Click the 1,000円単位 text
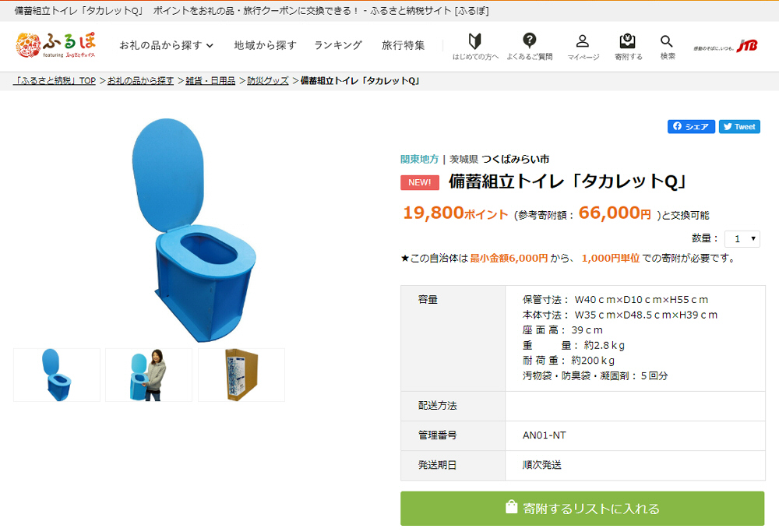Image resolution: width=779 pixels, height=532 pixels. coord(611,259)
